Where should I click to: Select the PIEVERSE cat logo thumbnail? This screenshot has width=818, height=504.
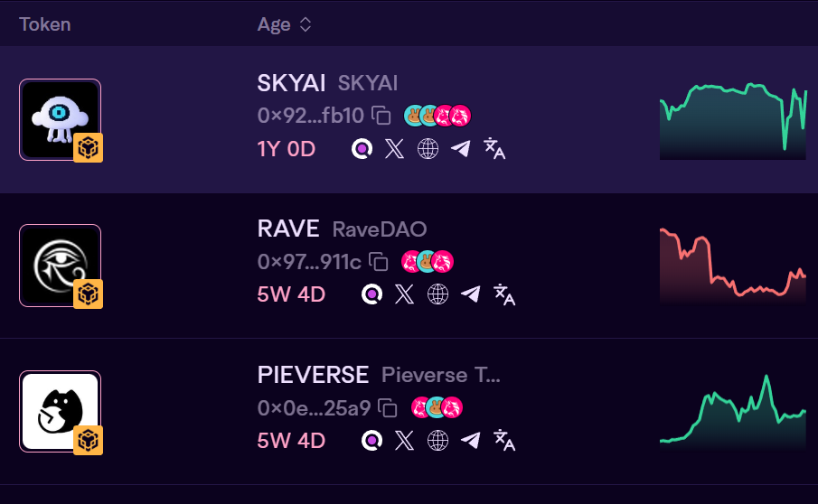61,412
